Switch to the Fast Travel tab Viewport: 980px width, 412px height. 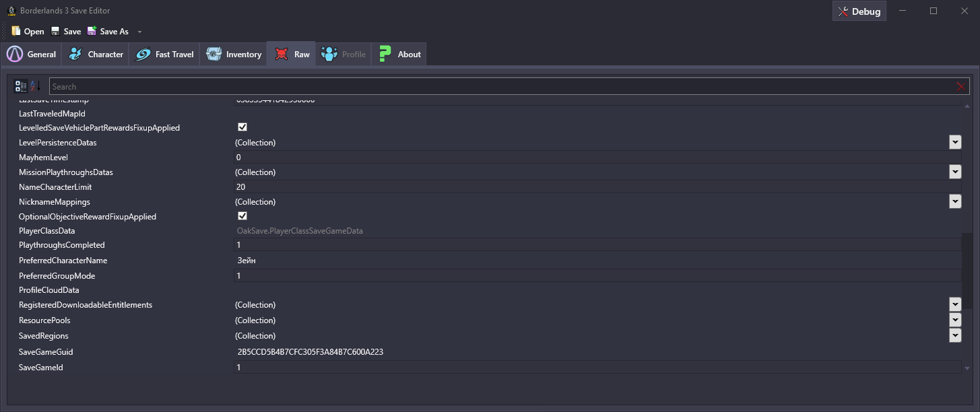point(164,55)
